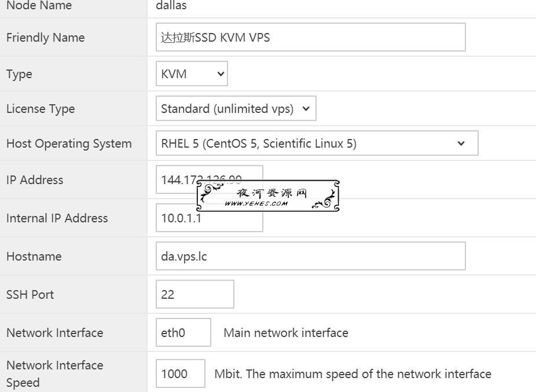The height and width of the screenshot is (392, 536).
Task: Click the yehes.com watermark logo
Action: click(268, 196)
